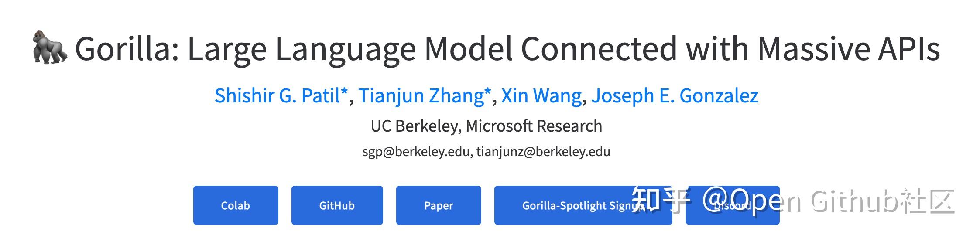Click the tianjunz@berkeley.edu email address
The height and width of the screenshot is (245, 980).
coord(543,152)
